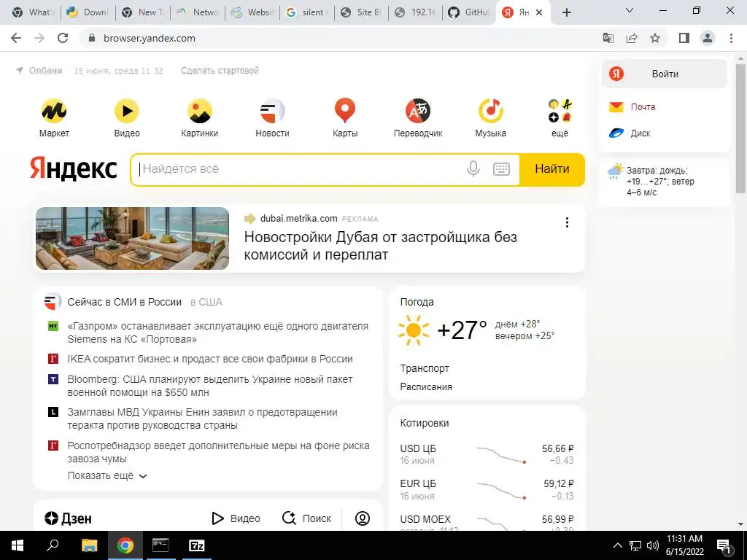The image size is (747, 560).
Task: Click Сделать стартовой link
Action: tap(220, 71)
